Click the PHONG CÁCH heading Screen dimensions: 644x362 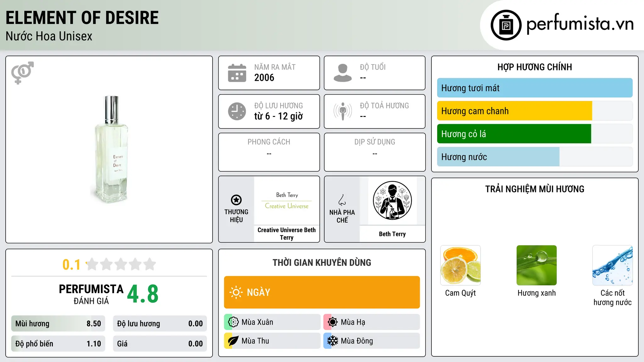point(269,142)
